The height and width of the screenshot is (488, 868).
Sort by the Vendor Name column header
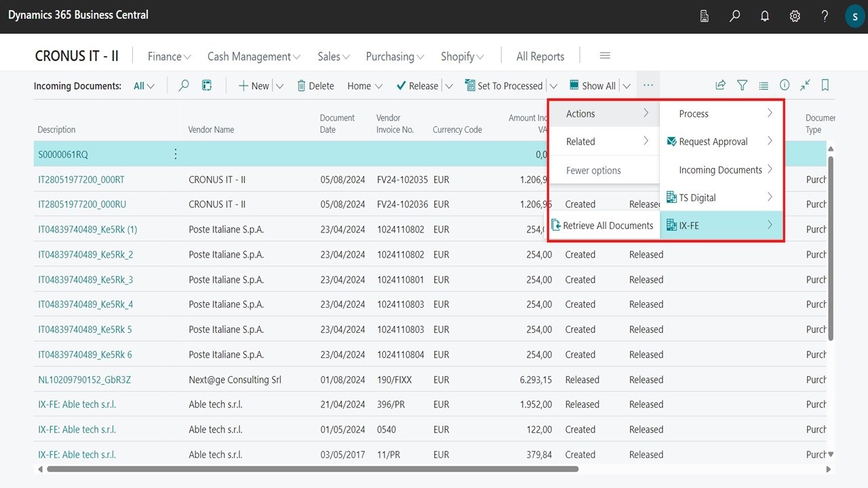click(211, 129)
